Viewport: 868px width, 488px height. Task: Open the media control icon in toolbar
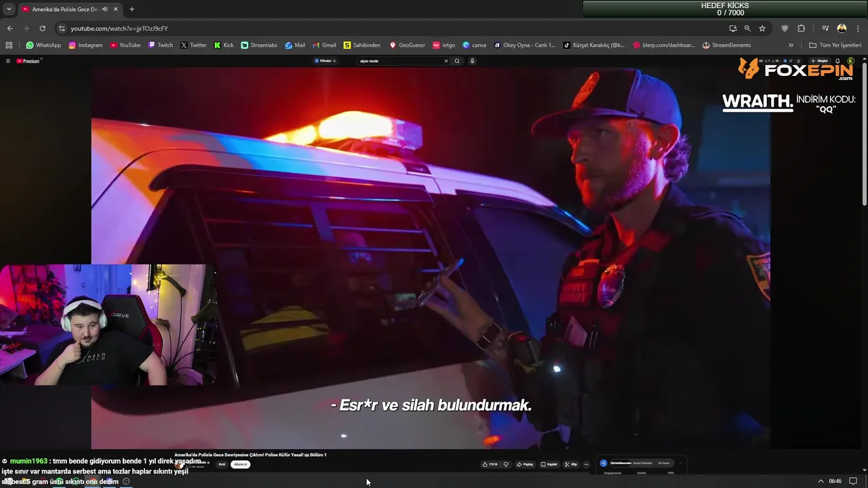825,28
